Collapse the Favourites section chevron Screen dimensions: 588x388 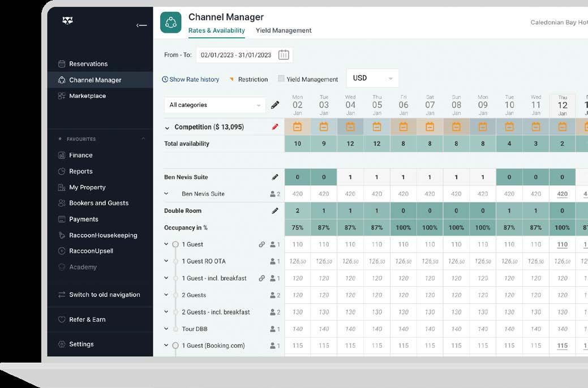point(143,139)
